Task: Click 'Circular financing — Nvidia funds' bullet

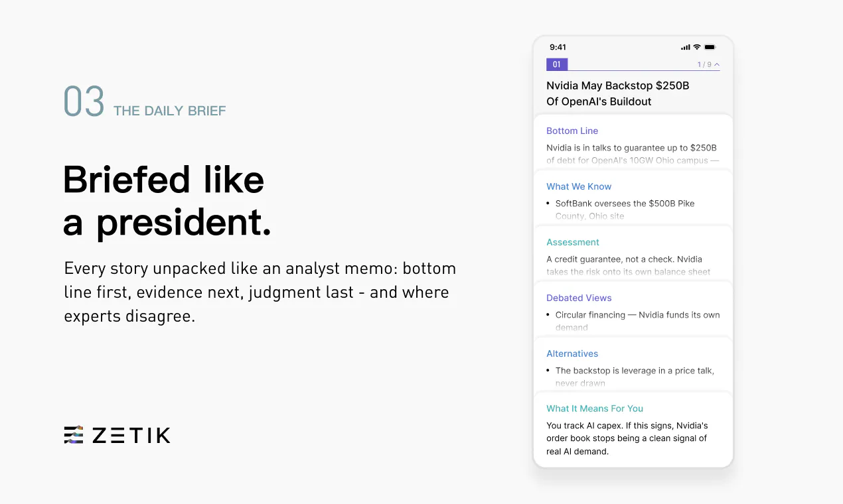Action: pyautogui.click(x=638, y=321)
